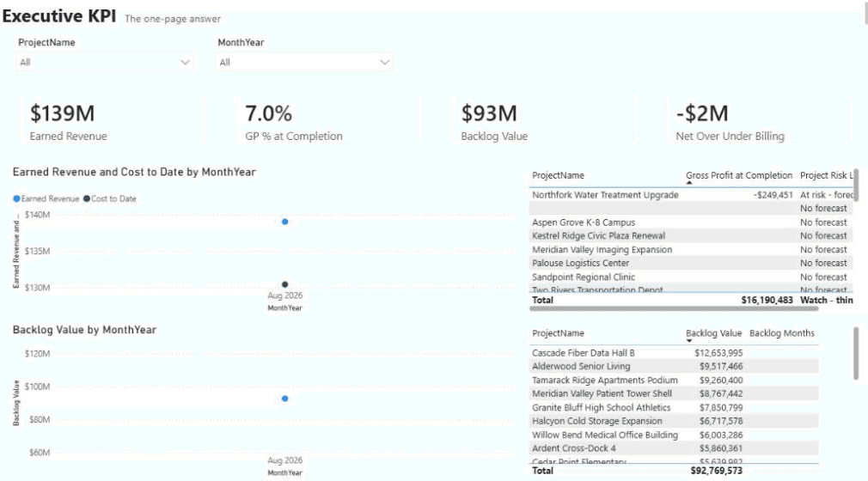The image size is (868, 481).
Task: Sort backlog table by Backlog Value header
Action: point(713,333)
